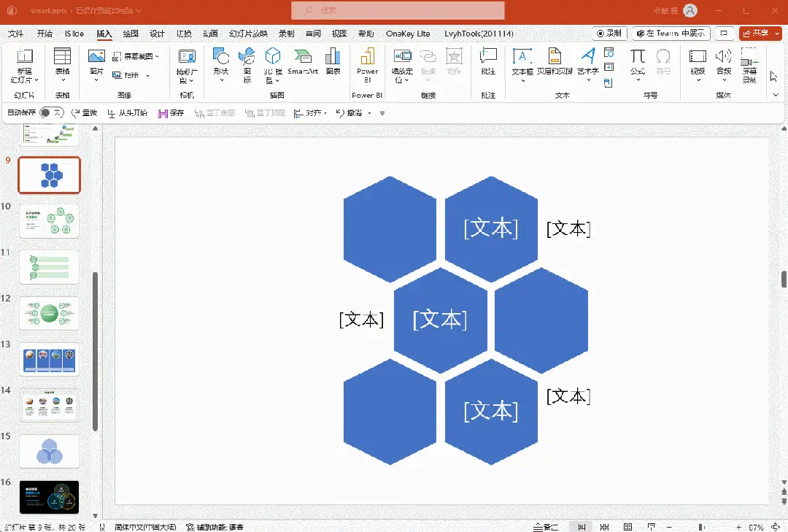Toggle the 备注 notes pane
This screenshot has height=532, width=788.
pos(546,527)
